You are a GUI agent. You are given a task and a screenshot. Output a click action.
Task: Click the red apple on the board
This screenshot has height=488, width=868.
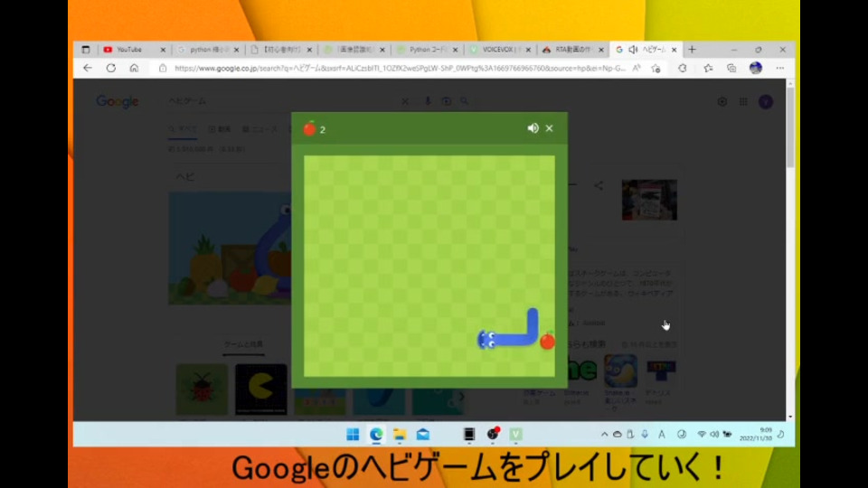coord(547,341)
